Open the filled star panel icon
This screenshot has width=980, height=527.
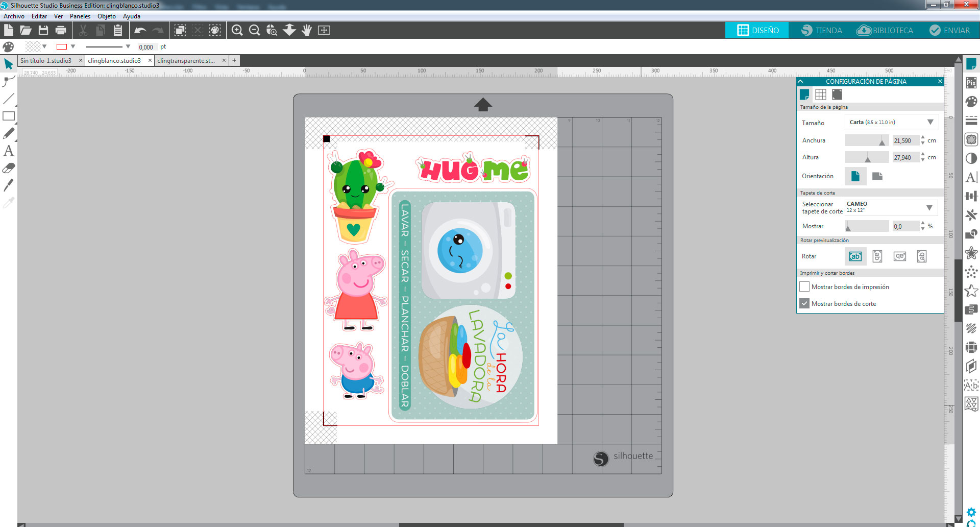[x=971, y=253]
